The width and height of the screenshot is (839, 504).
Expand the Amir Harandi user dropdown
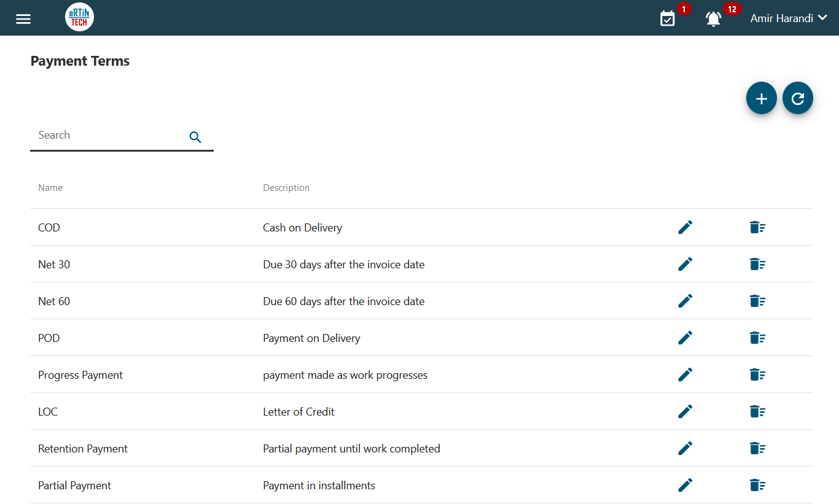click(789, 18)
